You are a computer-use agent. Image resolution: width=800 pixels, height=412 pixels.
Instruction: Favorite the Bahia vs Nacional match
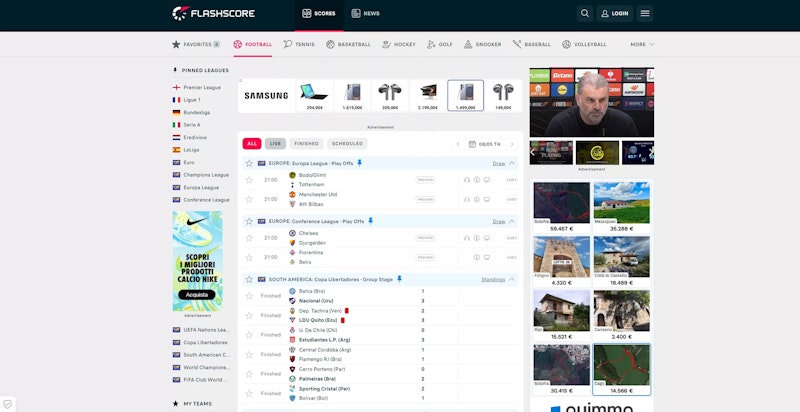249,296
